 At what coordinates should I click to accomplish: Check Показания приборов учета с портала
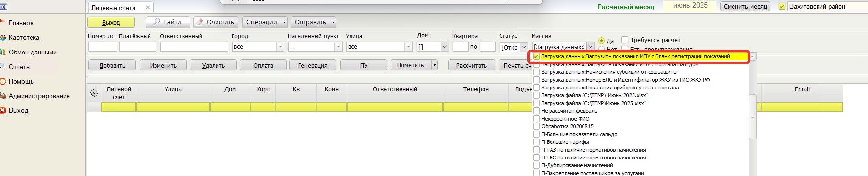(x=536, y=88)
